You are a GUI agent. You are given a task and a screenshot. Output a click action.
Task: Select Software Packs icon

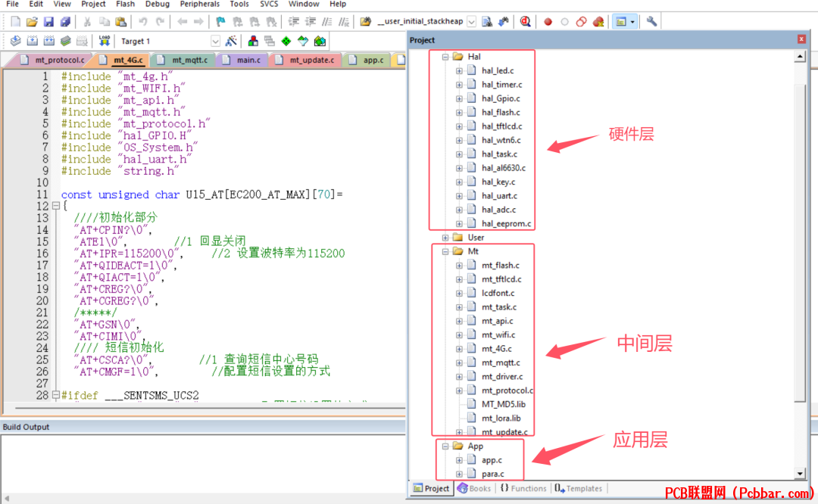pos(303,41)
